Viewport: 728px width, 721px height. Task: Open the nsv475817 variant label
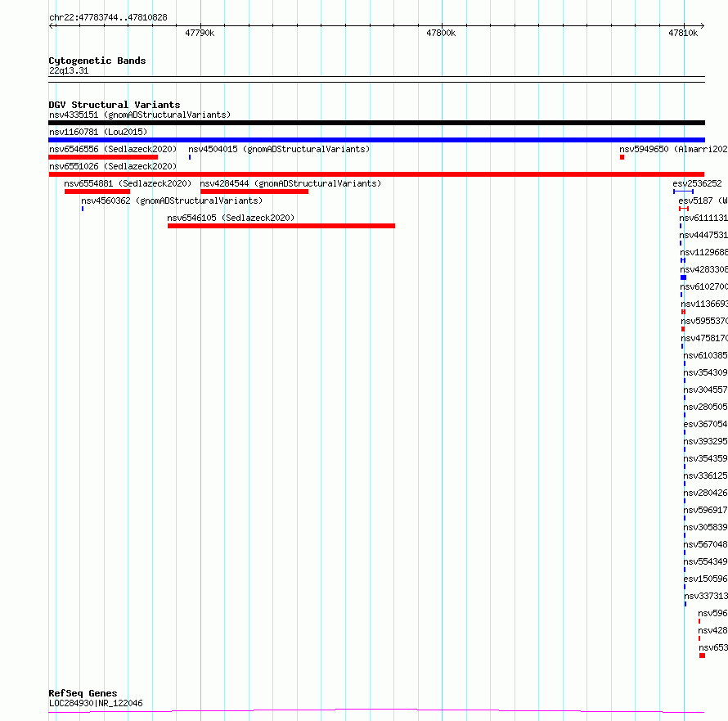[x=704, y=338]
